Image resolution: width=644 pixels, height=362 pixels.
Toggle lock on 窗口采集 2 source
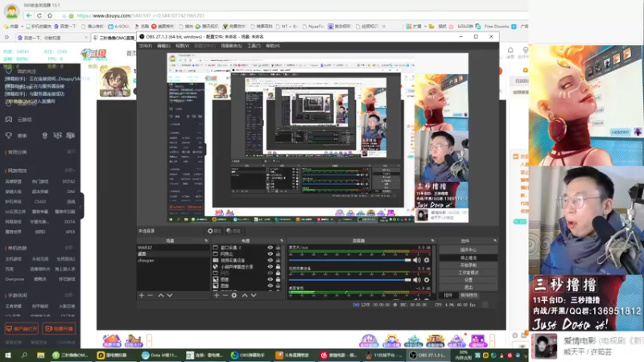(x=278, y=248)
